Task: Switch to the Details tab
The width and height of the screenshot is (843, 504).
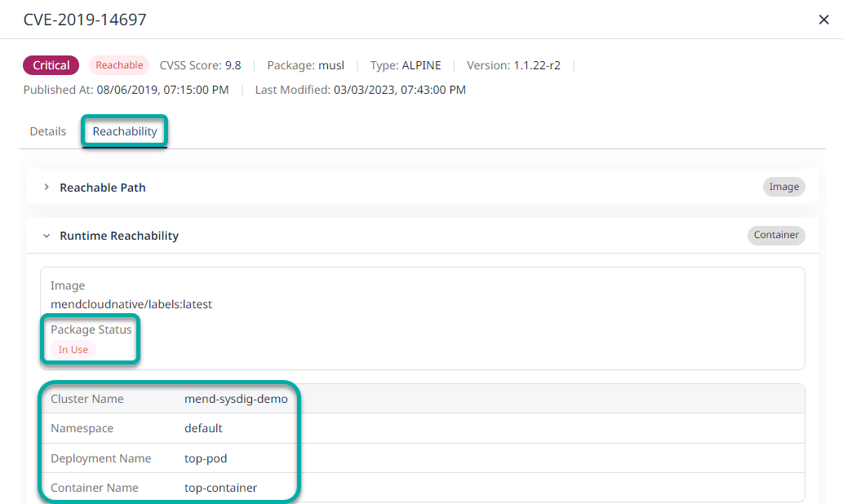Action: (x=48, y=131)
